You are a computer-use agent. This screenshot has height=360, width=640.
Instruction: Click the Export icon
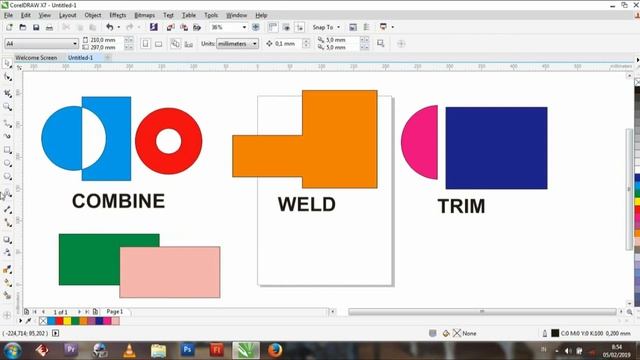[184, 27]
